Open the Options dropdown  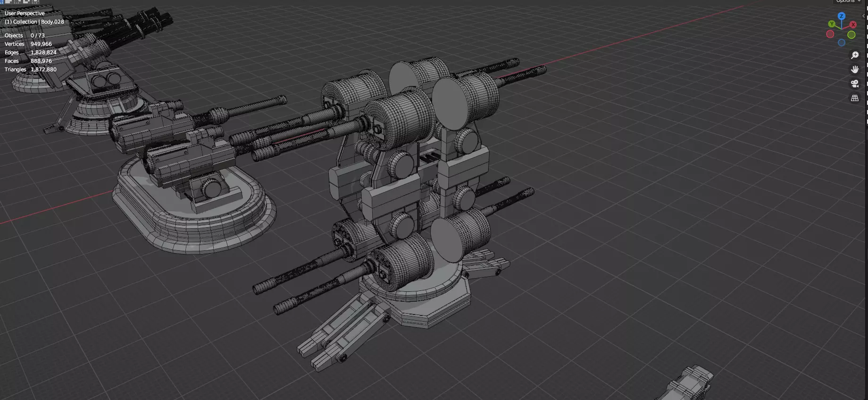tap(849, 1)
